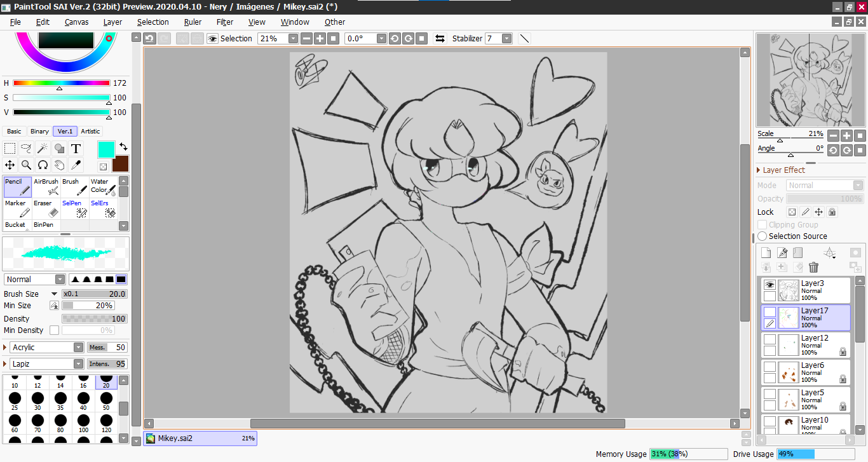Image resolution: width=868 pixels, height=462 pixels.
Task: Click the Undo button in toolbar
Action: pyautogui.click(x=149, y=39)
